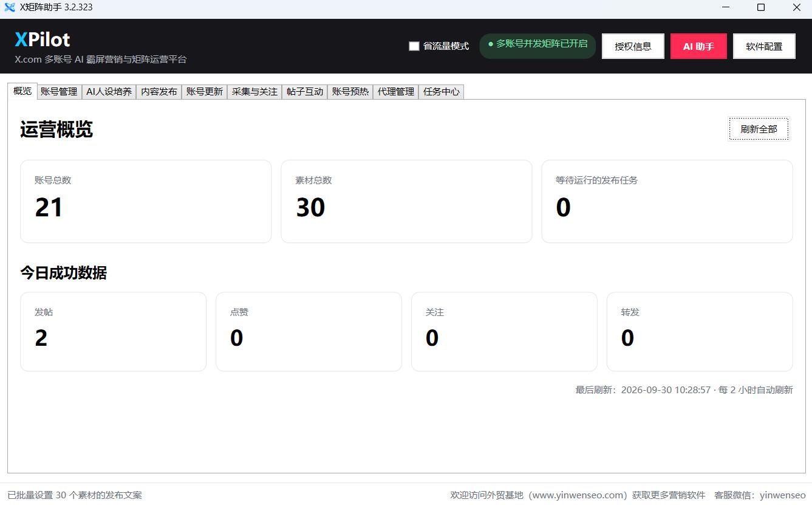Click the 欢迎访问外贸基地 website text

click(578, 495)
